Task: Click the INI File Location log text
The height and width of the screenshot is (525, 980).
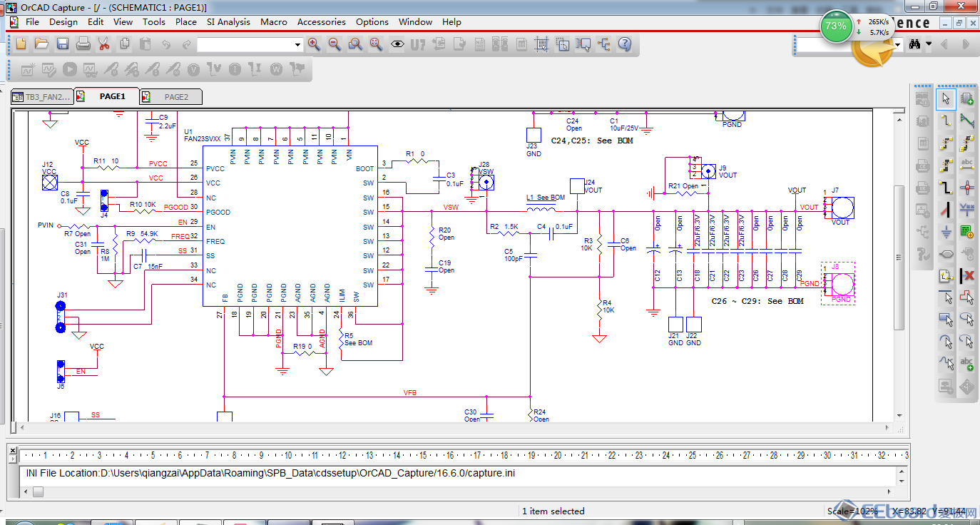Action: point(270,473)
